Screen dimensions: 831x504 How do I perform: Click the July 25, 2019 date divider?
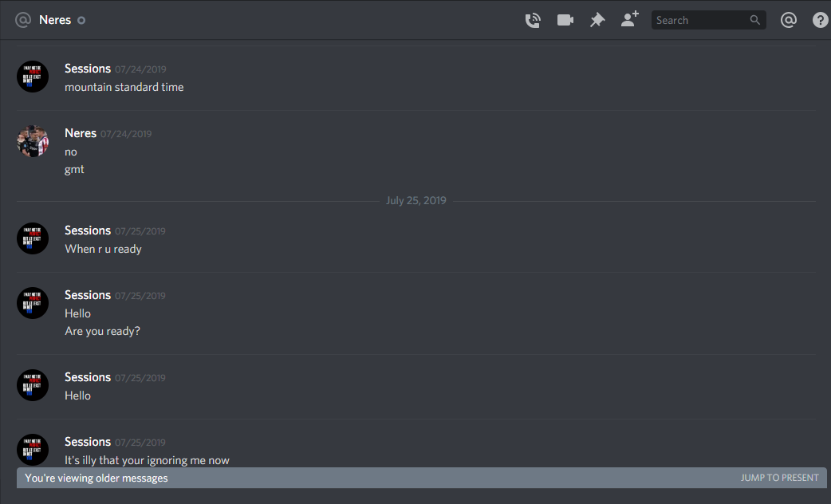click(x=416, y=200)
